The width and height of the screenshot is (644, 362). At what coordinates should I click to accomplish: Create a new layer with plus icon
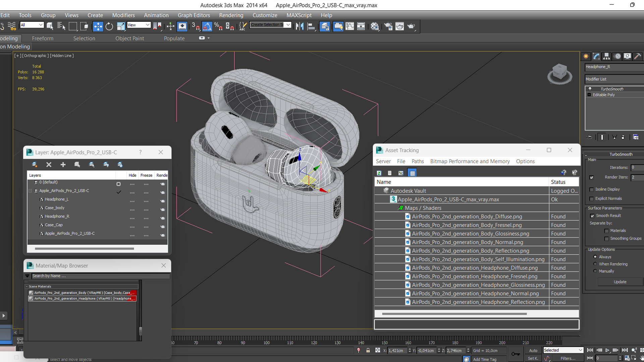coord(63,165)
